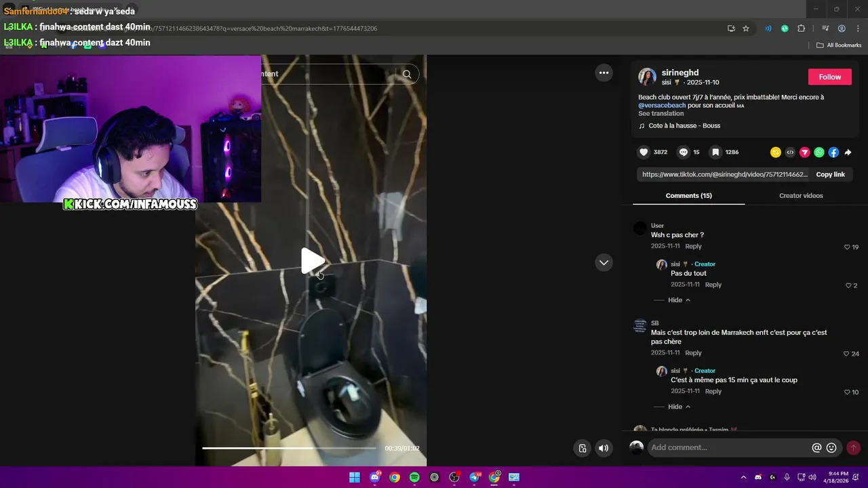The height and width of the screenshot is (488, 868).
Task: Reply to SB's comment about Marrakech
Action: 693,352
